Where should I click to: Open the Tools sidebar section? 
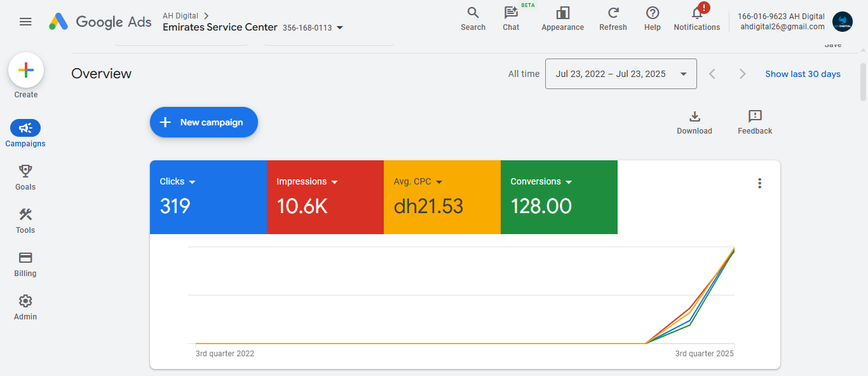coord(25,220)
